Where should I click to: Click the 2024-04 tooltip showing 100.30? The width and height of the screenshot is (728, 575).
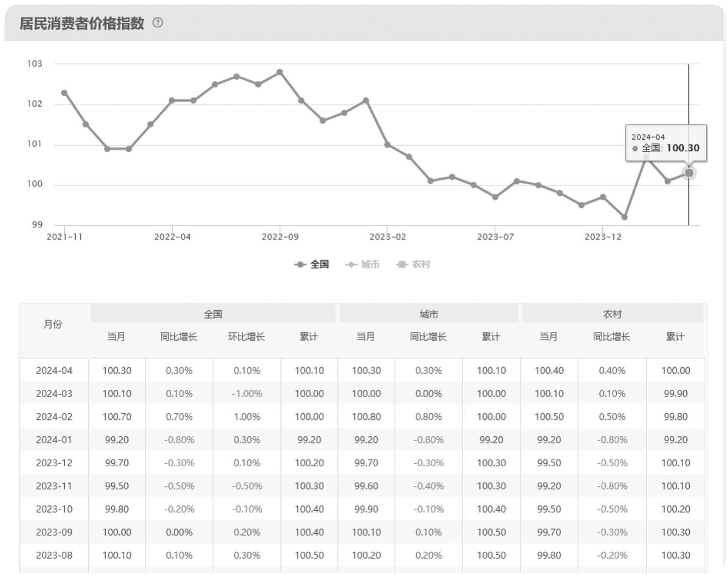click(x=666, y=143)
